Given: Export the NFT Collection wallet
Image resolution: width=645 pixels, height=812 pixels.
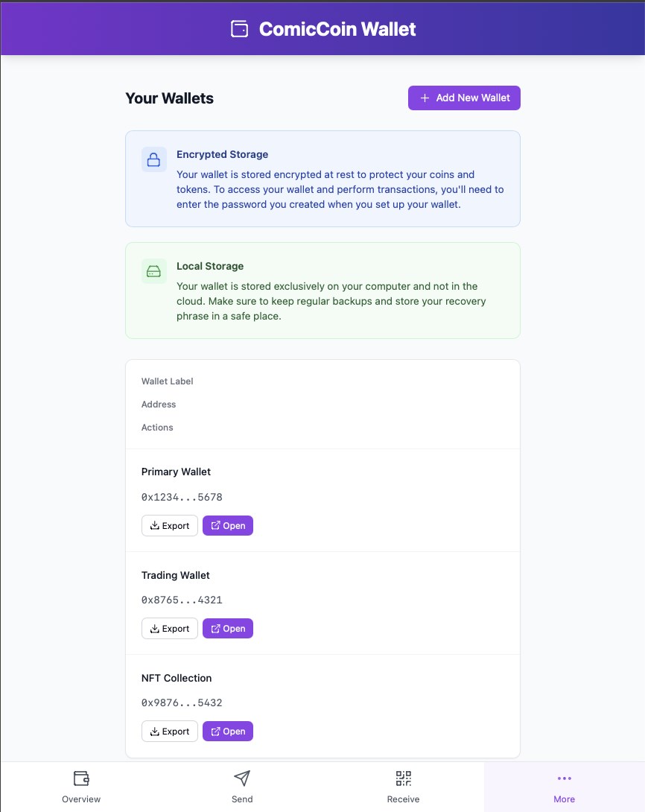Looking at the screenshot, I should click(x=170, y=732).
